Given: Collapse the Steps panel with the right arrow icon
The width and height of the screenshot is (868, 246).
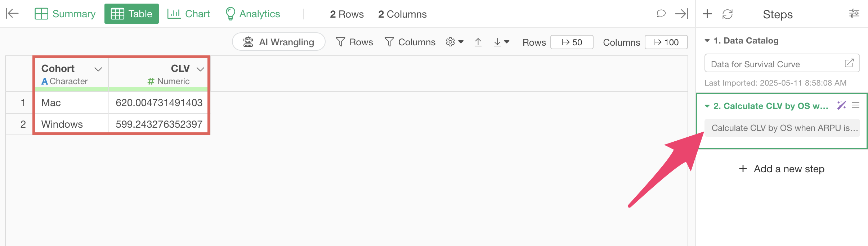Looking at the screenshot, I should click(681, 14).
